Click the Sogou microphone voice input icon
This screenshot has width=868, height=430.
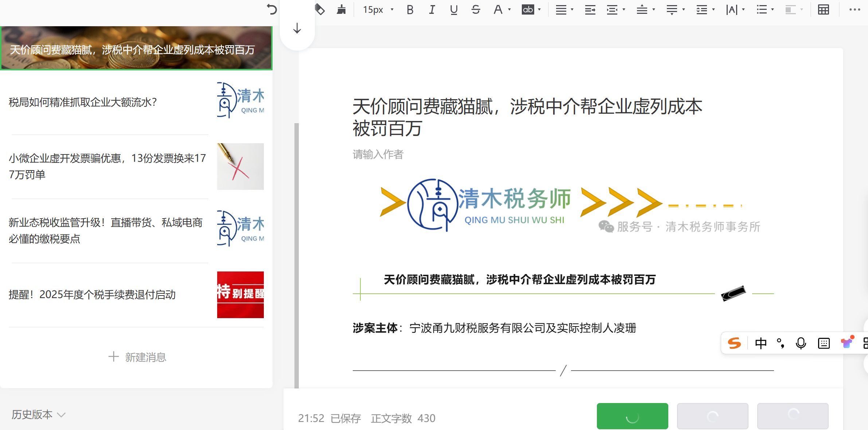(x=801, y=343)
